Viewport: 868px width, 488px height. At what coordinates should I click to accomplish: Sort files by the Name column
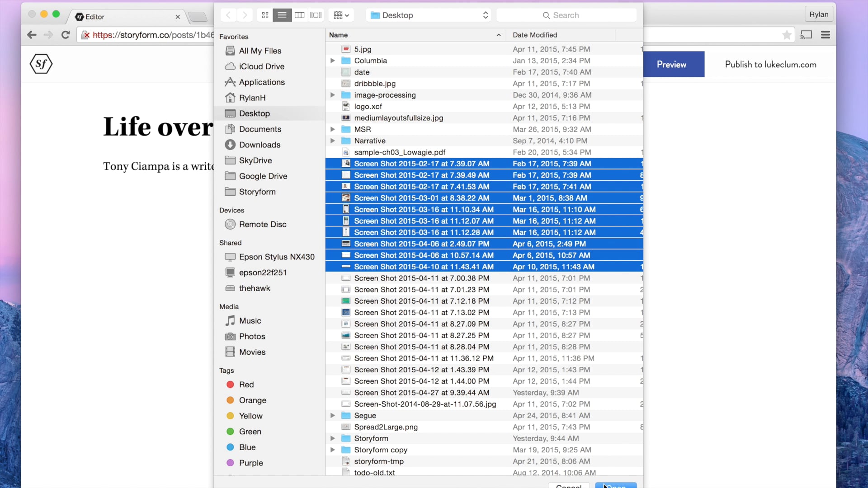(x=415, y=35)
